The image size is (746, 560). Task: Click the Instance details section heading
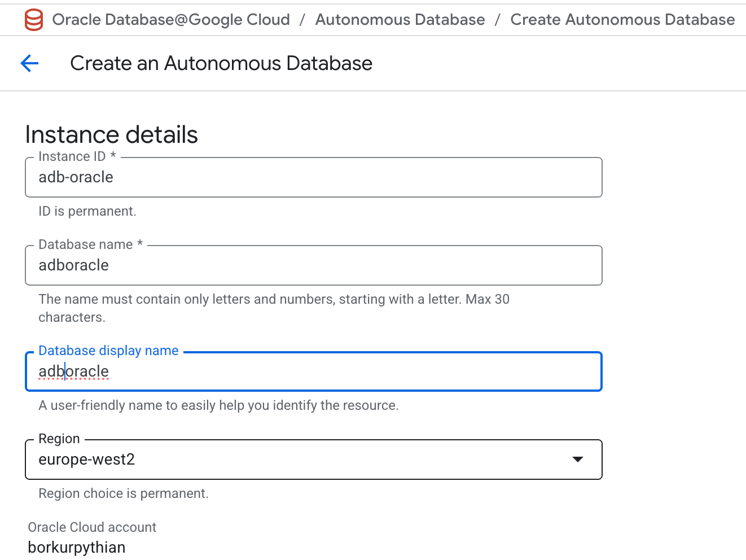point(111,134)
